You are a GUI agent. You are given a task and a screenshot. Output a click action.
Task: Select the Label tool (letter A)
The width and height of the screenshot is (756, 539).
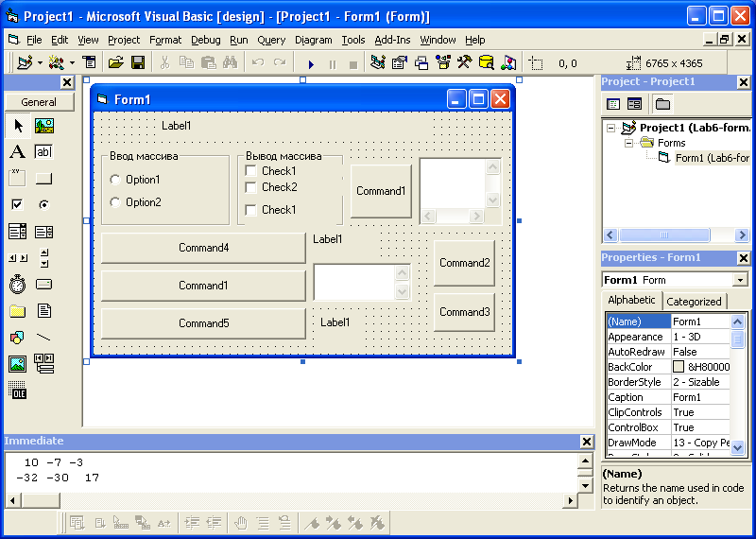click(18, 152)
